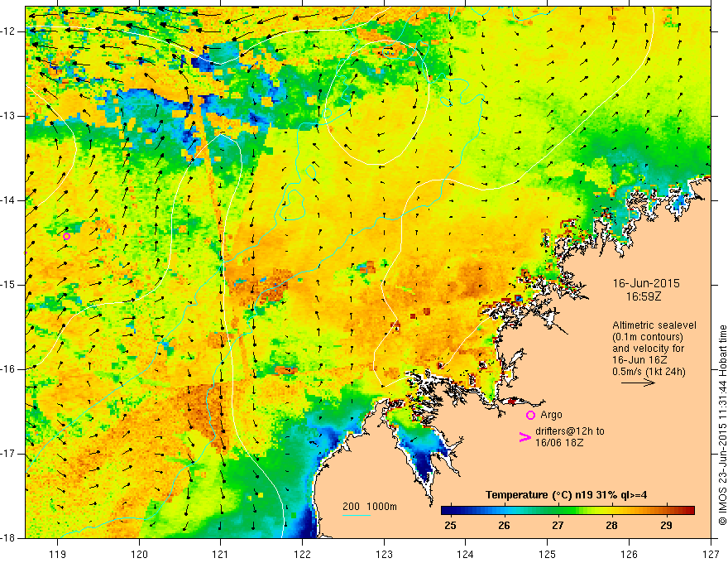The width and height of the screenshot is (728, 563).
Task: Click the latitude label -13
Action: pos(8,116)
